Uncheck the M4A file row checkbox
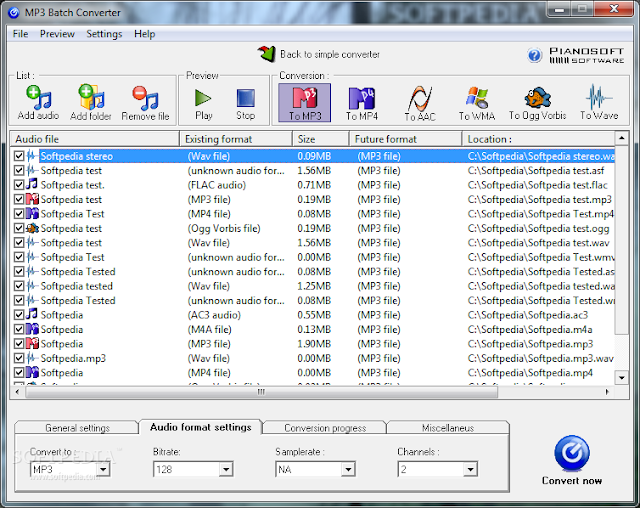The width and height of the screenshot is (640, 508). point(19,329)
